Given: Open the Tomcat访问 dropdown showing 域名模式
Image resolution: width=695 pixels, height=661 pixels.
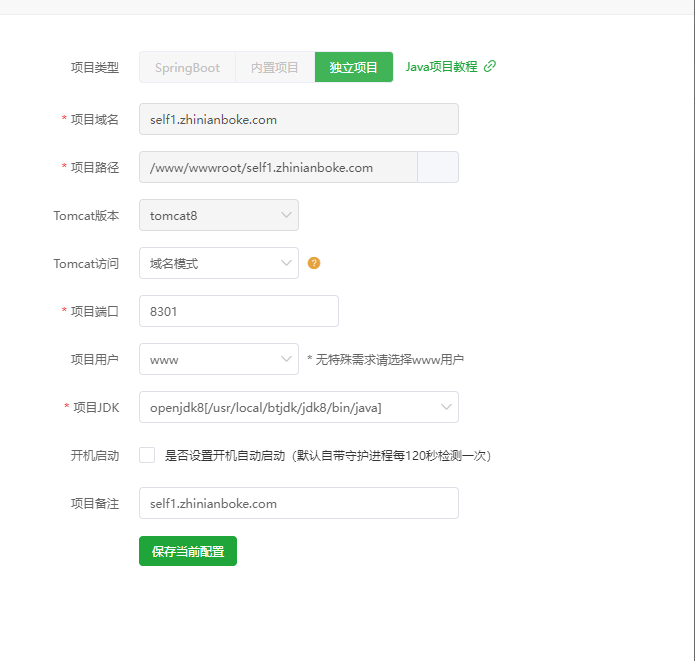Looking at the screenshot, I should (x=219, y=263).
